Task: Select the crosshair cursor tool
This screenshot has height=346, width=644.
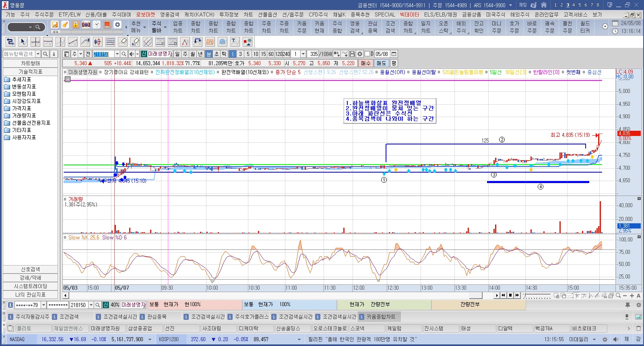Action: pyautogui.click(x=35, y=42)
